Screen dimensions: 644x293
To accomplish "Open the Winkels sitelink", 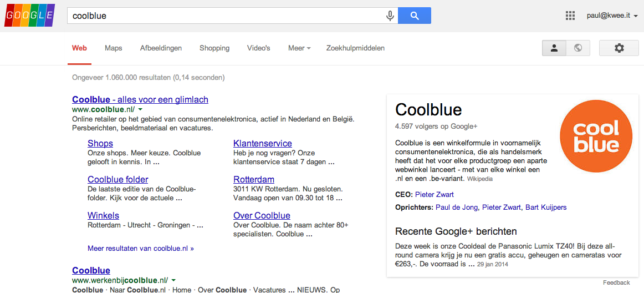I will [103, 215].
